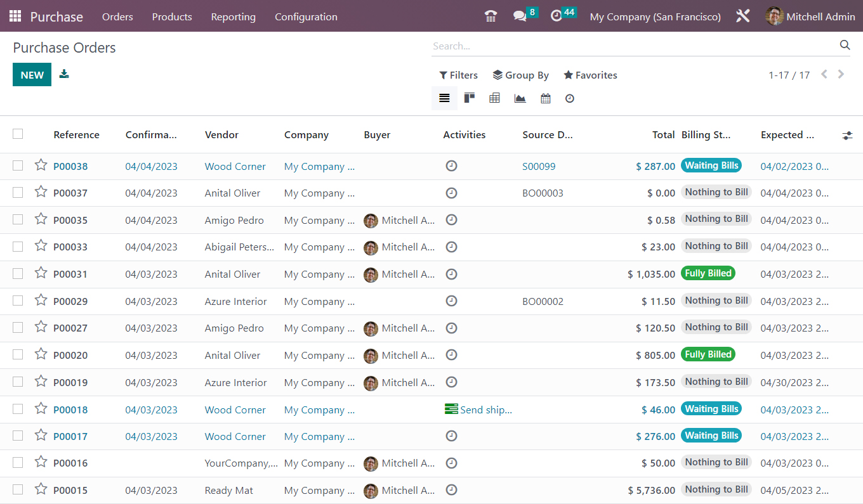Open the developer tools wrench menu
Screen dimensions: 863x504
pos(742,16)
